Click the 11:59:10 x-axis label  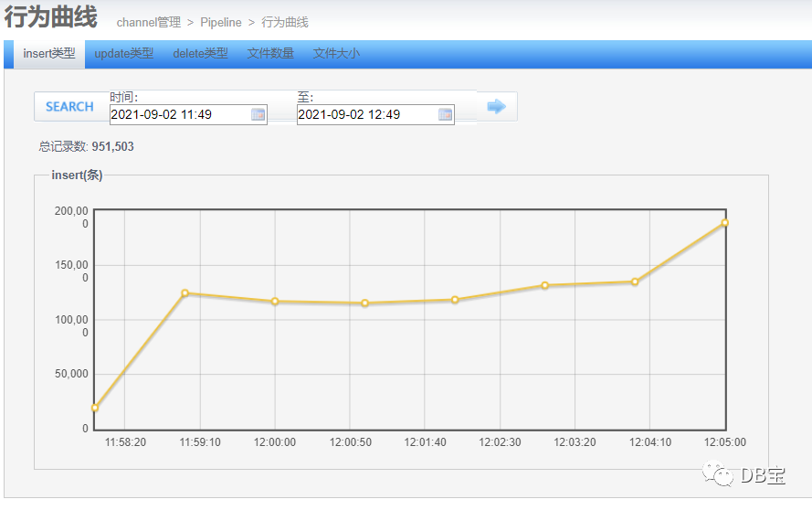pos(200,442)
